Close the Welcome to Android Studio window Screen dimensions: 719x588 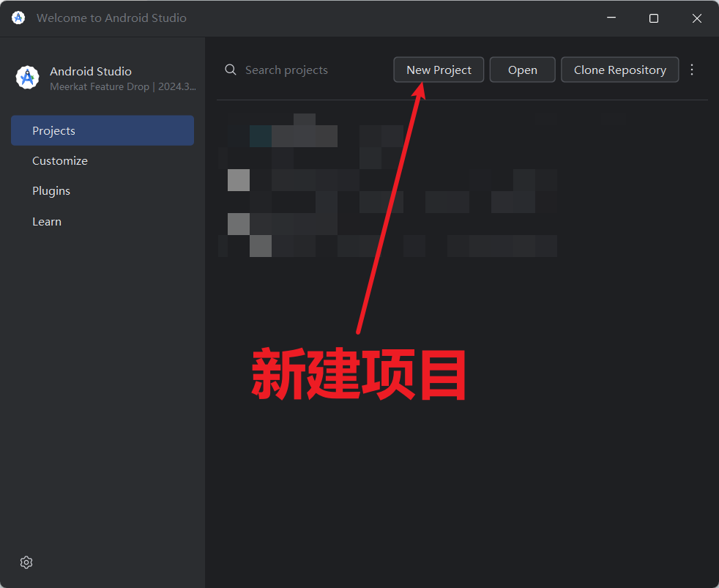point(697,18)
